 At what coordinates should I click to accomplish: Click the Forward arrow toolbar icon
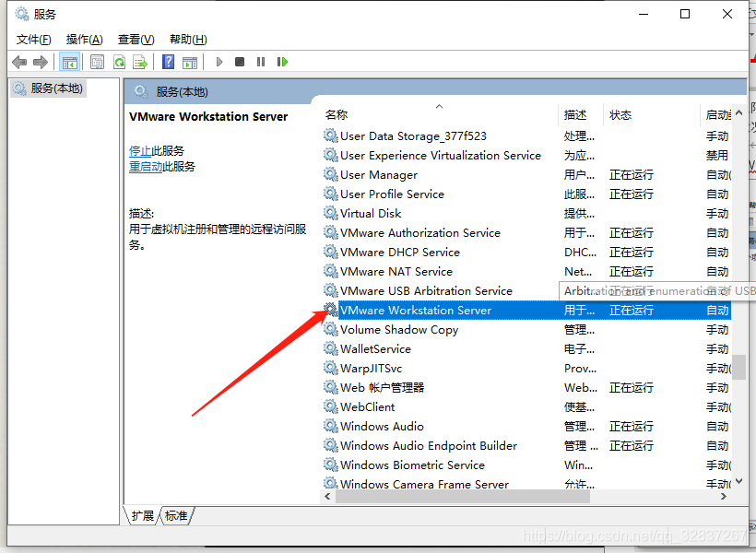pos(40,62)
